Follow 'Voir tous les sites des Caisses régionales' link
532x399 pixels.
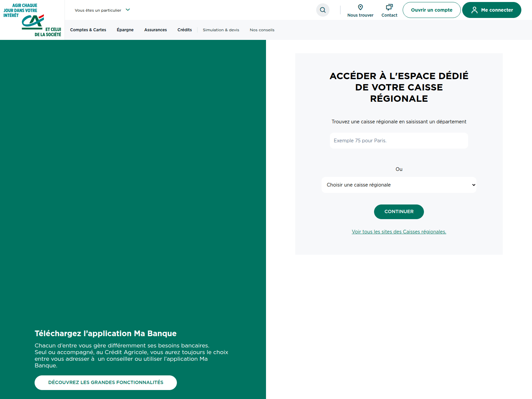click(399, 232)
